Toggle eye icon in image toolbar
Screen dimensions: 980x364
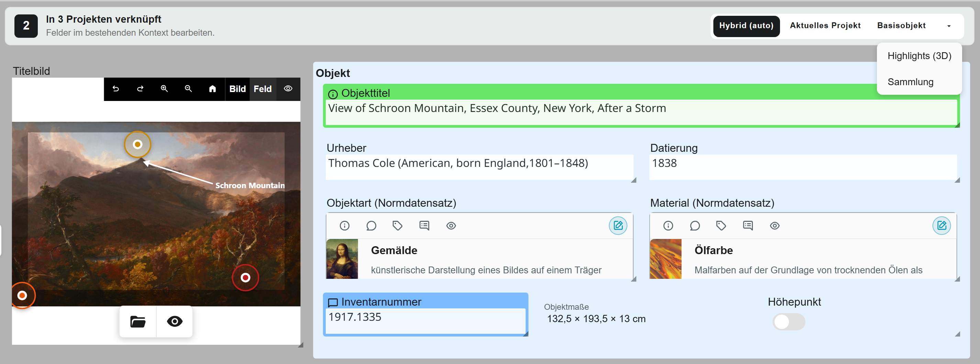[288, 89]
